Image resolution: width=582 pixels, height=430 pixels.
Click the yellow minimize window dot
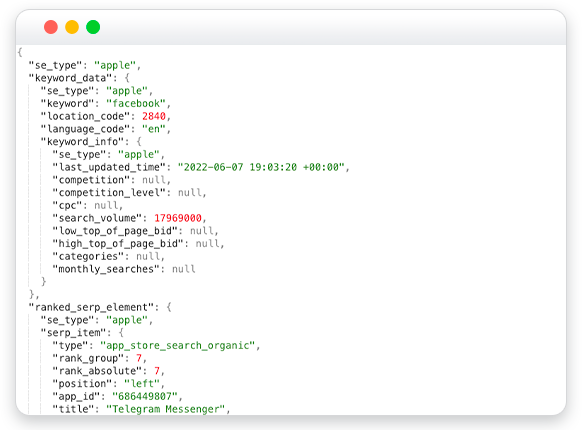pos(72,27)
